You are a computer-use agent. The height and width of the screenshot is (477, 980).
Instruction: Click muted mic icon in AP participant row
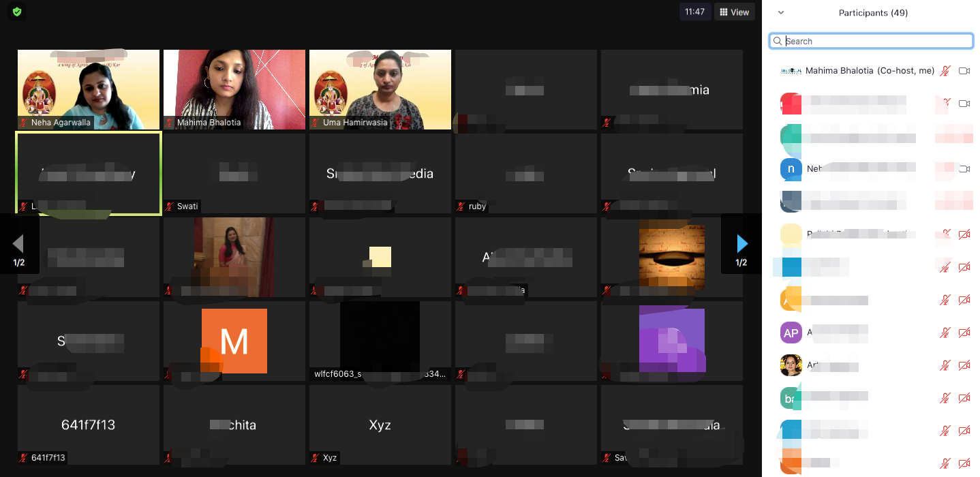point(945,333)
